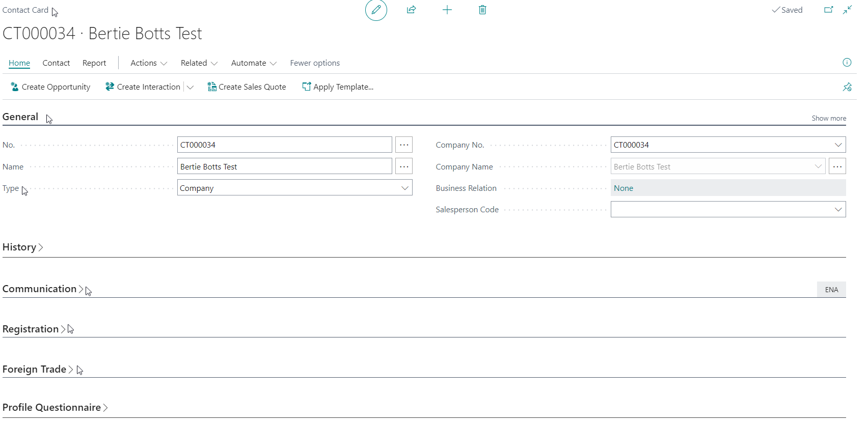Open the Salesperson Code dropdown
This screenshot has width=868, height=423.
pyautogui.click(x=838, y=210)
